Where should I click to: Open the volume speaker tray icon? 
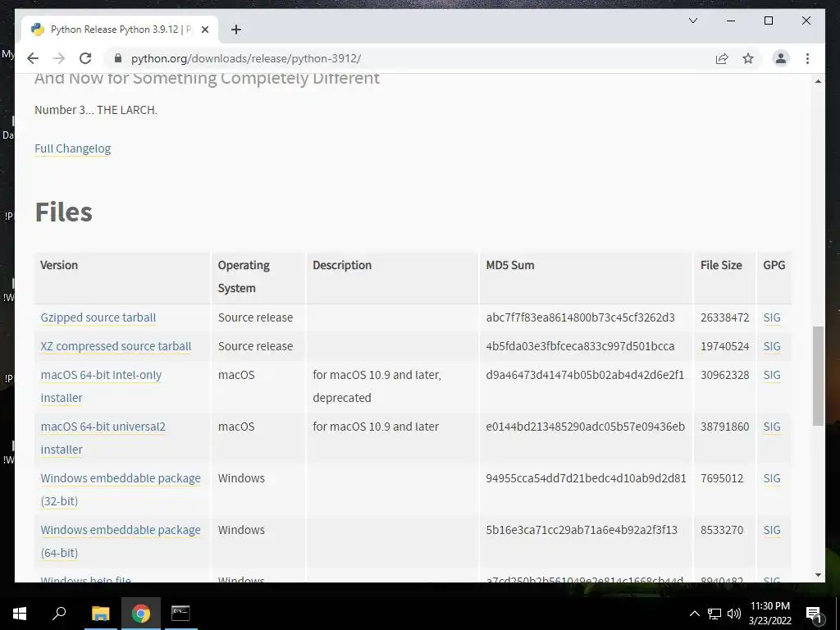734,614
